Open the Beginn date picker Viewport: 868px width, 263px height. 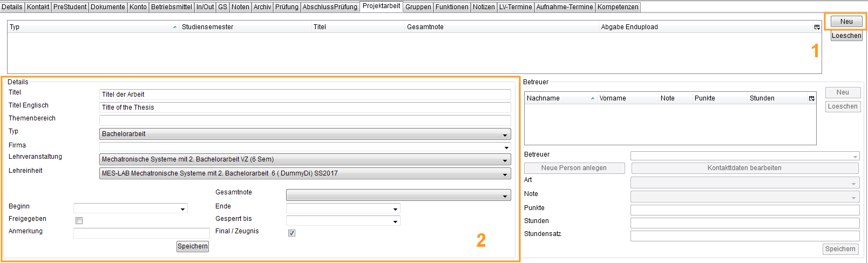click(183, 209)
